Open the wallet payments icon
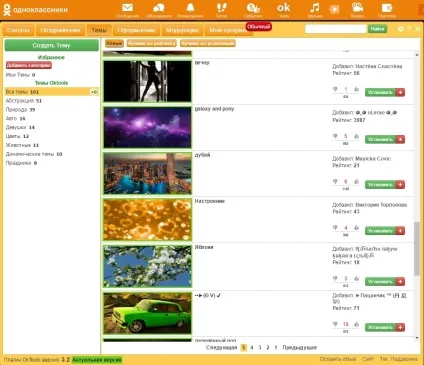The image size is (424, 365). [387, 8]
